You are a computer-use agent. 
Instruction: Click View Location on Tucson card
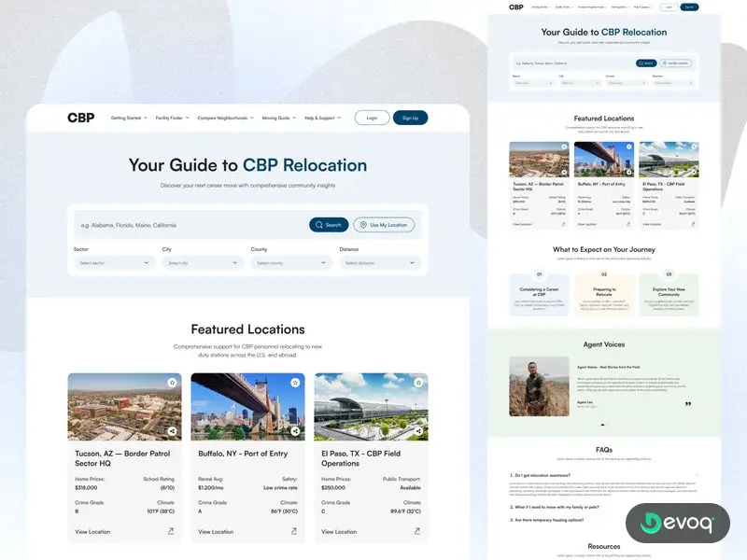92,531
